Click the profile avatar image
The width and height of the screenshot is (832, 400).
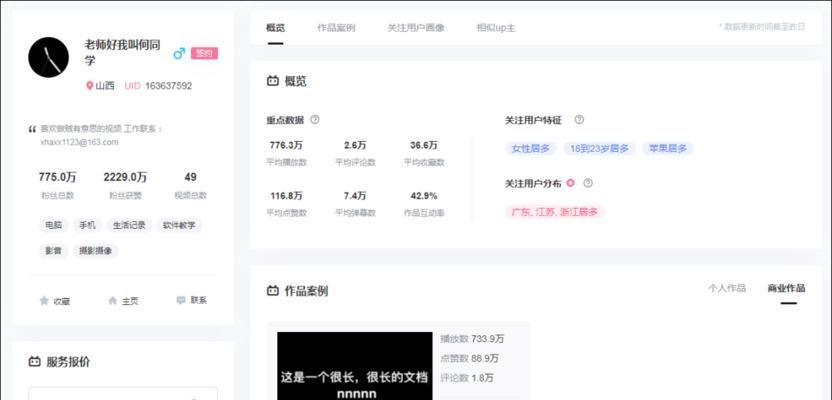[x=48, y=57]
